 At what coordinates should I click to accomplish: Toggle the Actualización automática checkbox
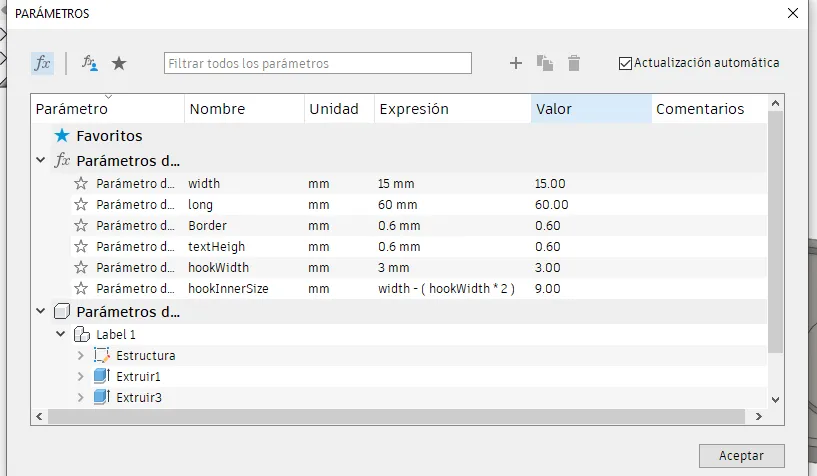coord(626,63)
